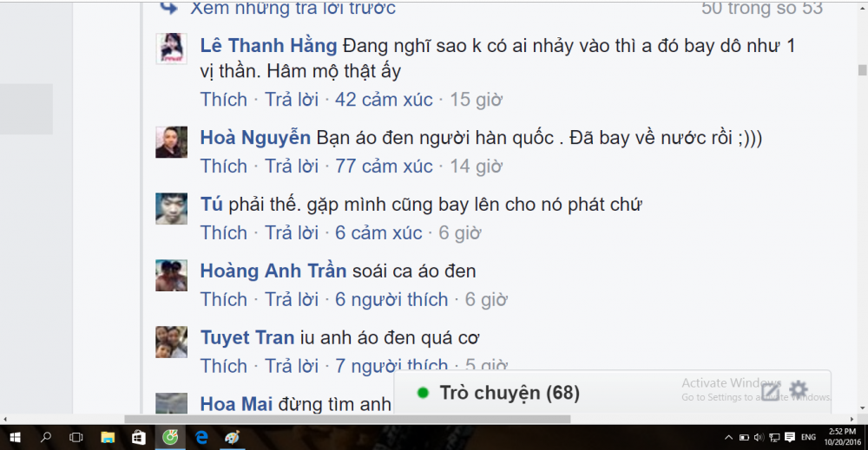Open the Windows Store taskbar icon
868x450 pixels.
click(138, 438)
